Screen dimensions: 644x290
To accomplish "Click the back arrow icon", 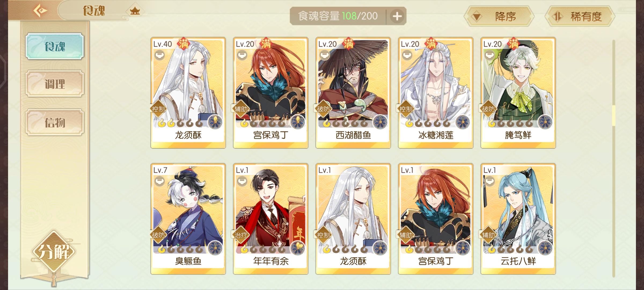I will (x=40, y=11).
